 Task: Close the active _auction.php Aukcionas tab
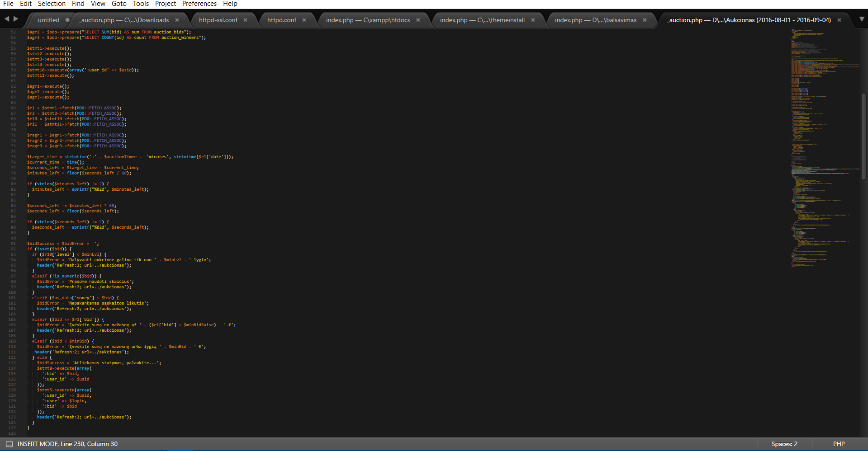point(839,20)
